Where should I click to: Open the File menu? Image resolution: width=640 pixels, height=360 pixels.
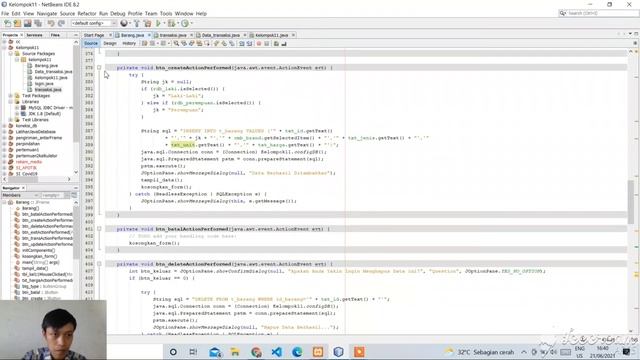coord(5,13)
